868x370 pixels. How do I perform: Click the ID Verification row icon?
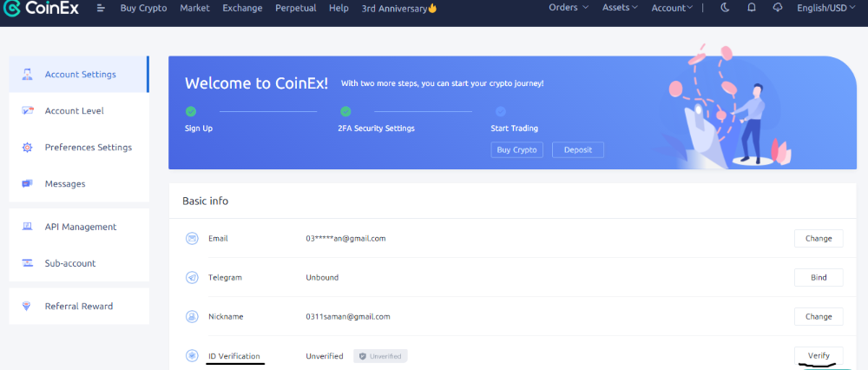tap(192, 355)
